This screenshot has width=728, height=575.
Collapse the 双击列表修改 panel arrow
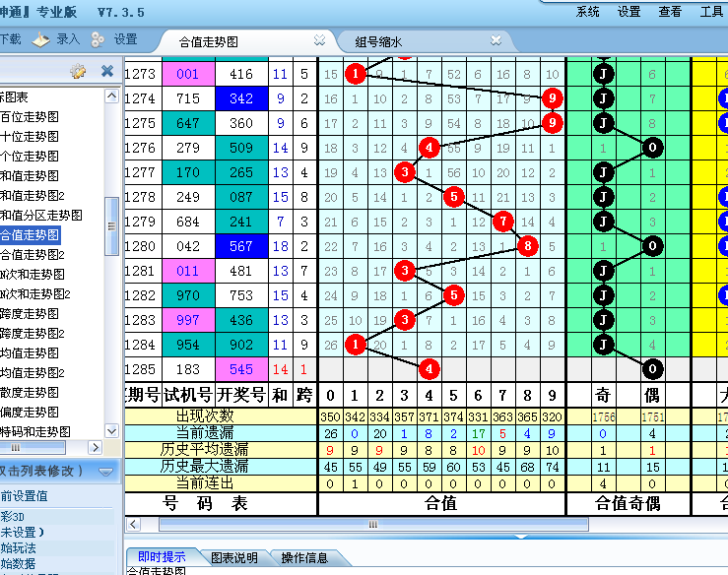[105, 472]
